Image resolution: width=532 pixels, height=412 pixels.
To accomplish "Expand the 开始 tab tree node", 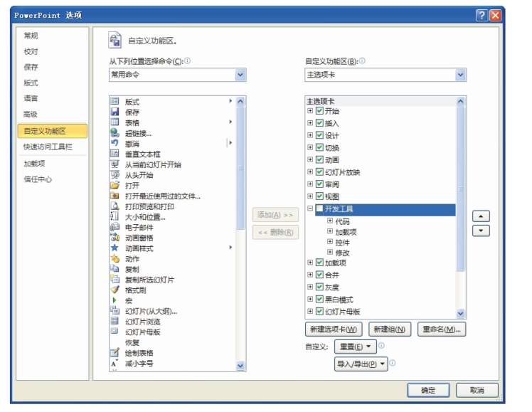I will coord(310,110).
